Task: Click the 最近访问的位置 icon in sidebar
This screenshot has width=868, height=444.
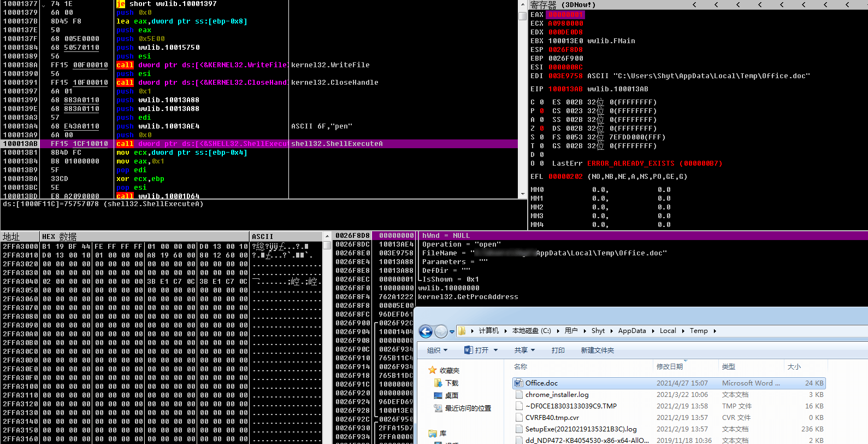Action: tap(438, 408)
